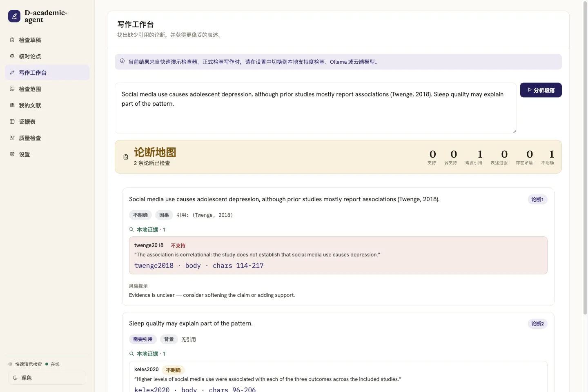
Task: Click the twenge2018 evidence card
Action: pos(338,256)
